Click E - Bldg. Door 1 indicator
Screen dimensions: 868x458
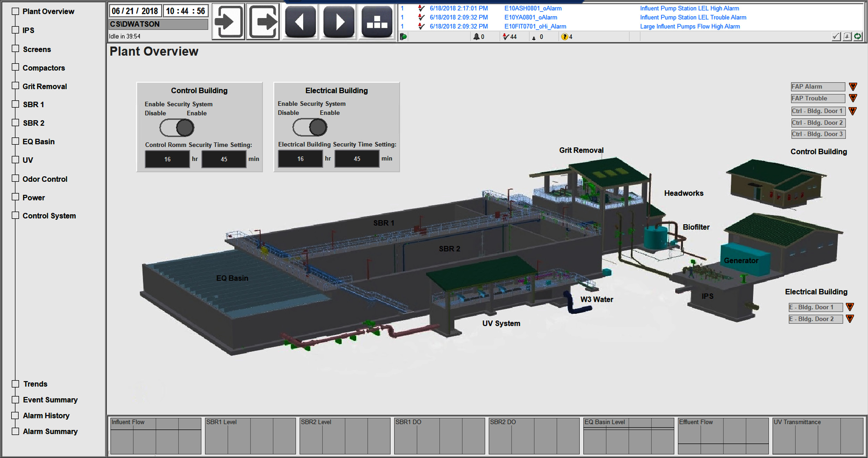pos(816,307)
